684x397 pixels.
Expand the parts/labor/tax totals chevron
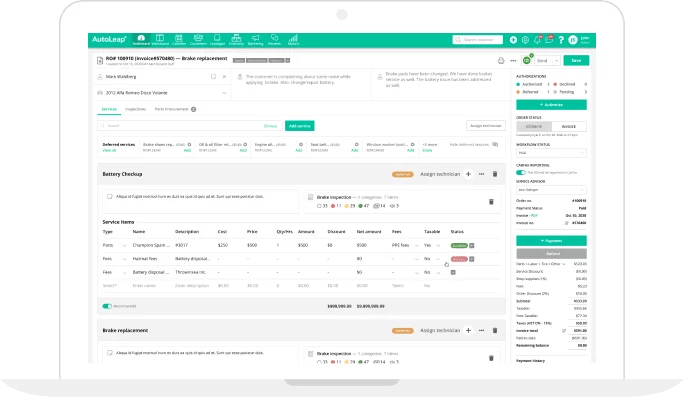tap(564, 264)
